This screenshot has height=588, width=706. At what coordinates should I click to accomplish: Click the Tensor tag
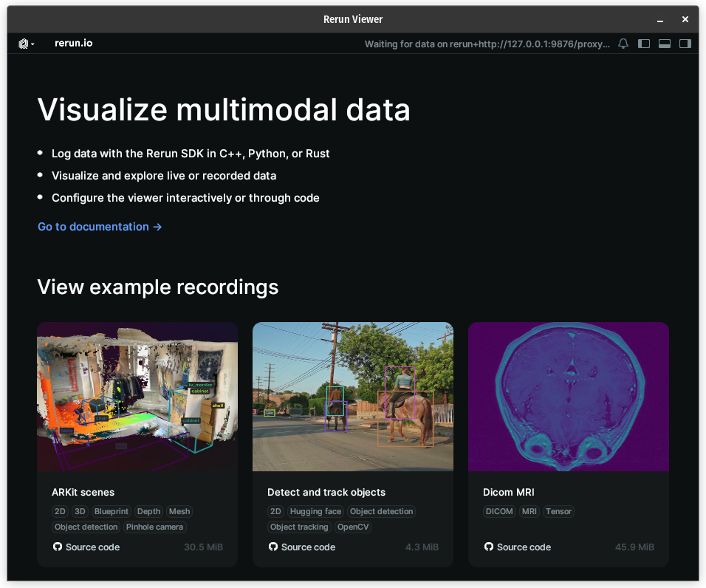[558, 511]
